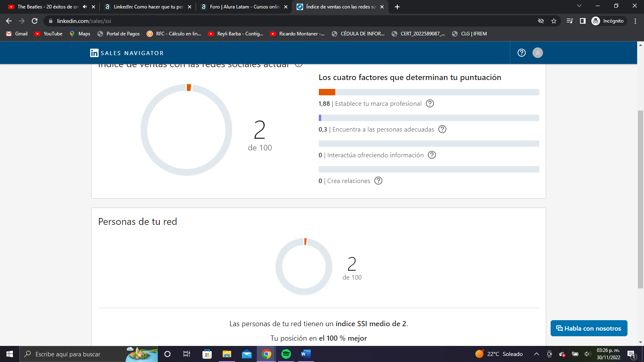Open Spotify from the taskbar
This screenshot has width=644, height=362.
coord(286,354)
